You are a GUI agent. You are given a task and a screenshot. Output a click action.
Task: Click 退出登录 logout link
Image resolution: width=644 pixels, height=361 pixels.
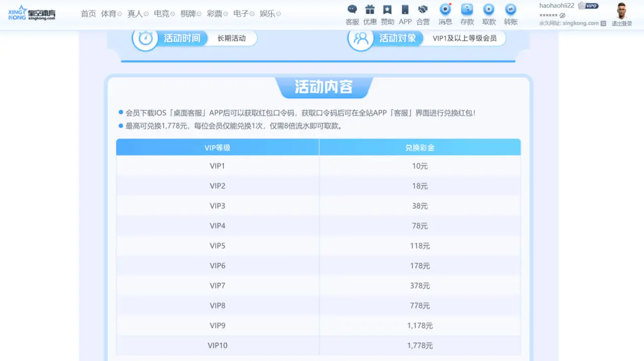pos(622,24)
